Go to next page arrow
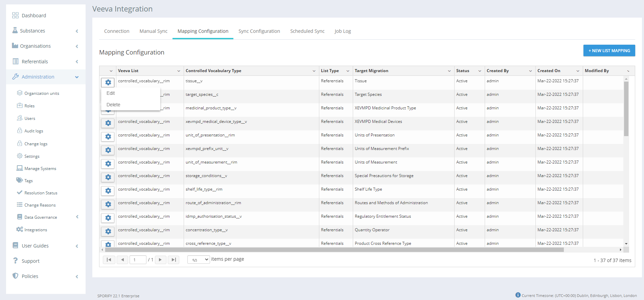This screenshot has height=300, width=644. click(160, 260)
